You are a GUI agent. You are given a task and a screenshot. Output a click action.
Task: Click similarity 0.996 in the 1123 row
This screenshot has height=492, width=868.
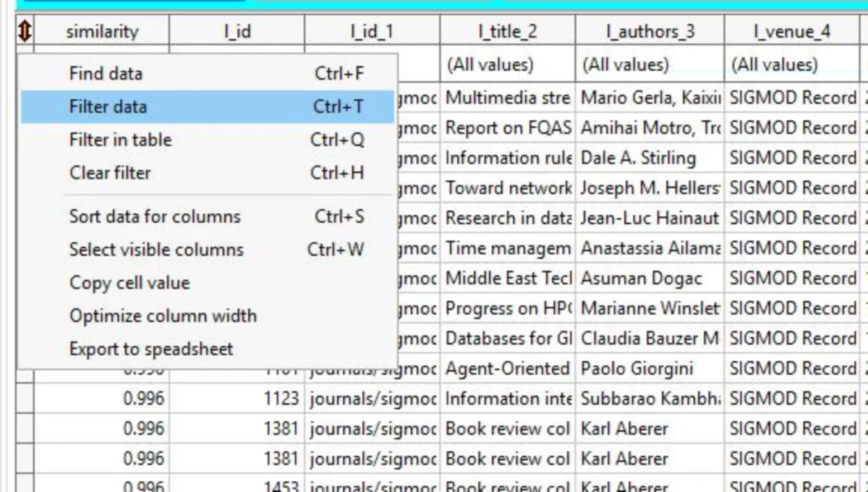[102, 399]
